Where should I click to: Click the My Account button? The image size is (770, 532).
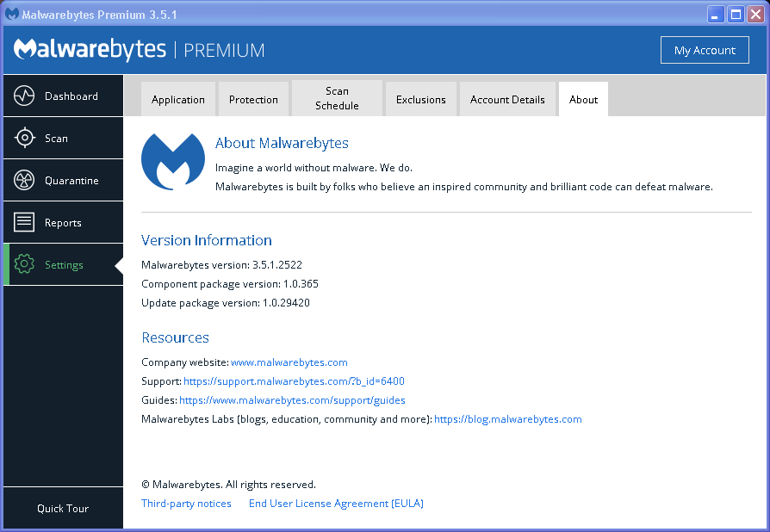tap(705, 50)
